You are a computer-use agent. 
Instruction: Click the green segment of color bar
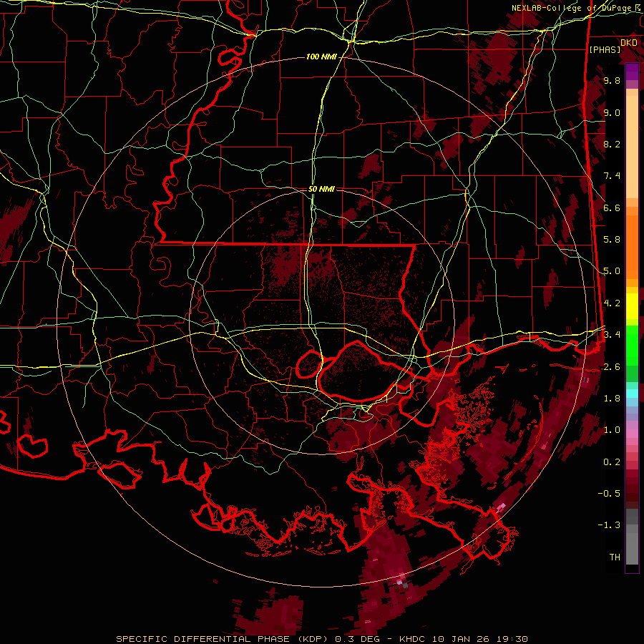[632, 345]
